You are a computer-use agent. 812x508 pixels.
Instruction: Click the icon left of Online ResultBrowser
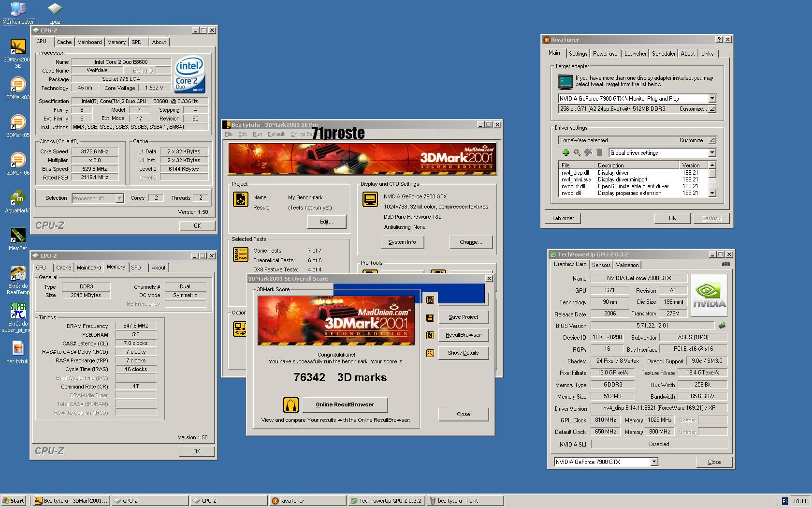pyautogui.click(x=290, y=404)
